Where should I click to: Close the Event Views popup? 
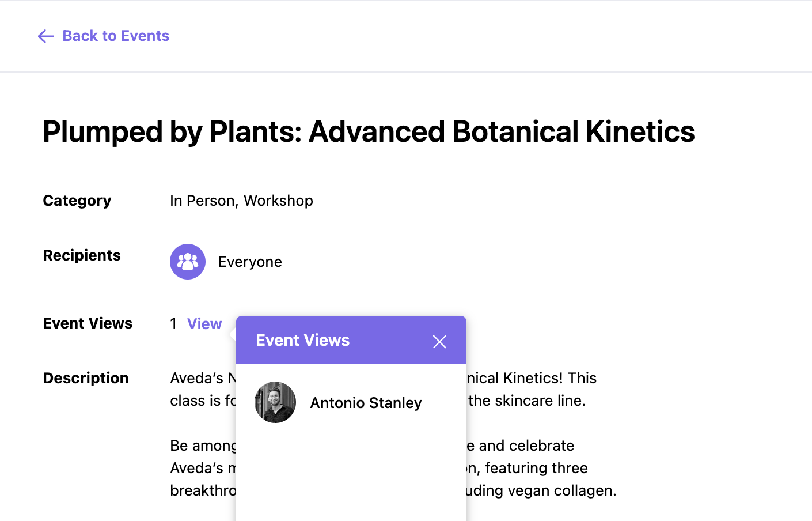pos(439,342)
